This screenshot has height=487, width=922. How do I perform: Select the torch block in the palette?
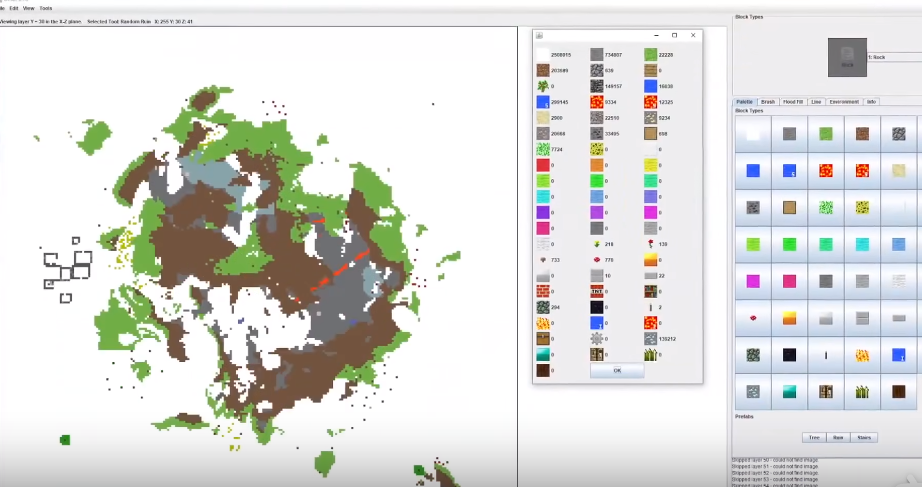point(826,354)
